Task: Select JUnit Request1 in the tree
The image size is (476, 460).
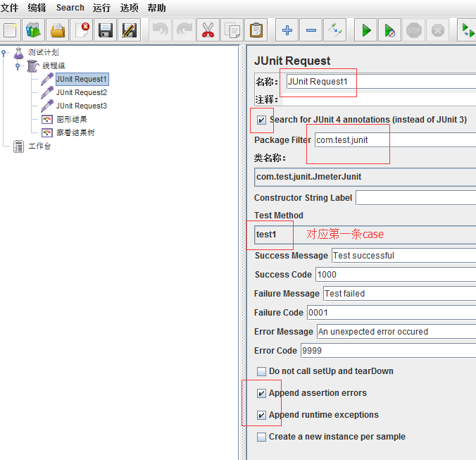Action: pos(82,79)
